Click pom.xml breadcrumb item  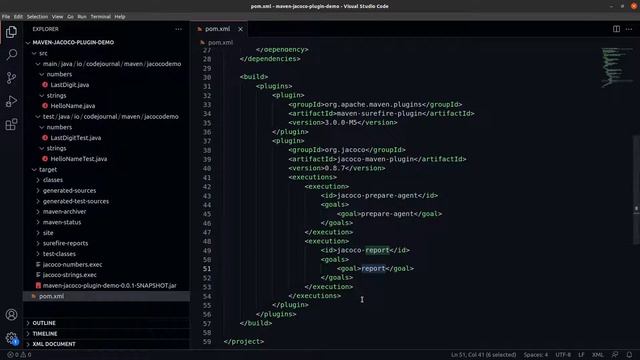click(220, 42)
